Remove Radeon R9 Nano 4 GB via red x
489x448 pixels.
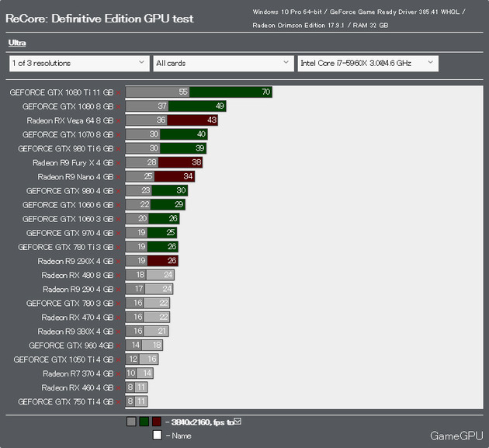(x=118, y=177)
